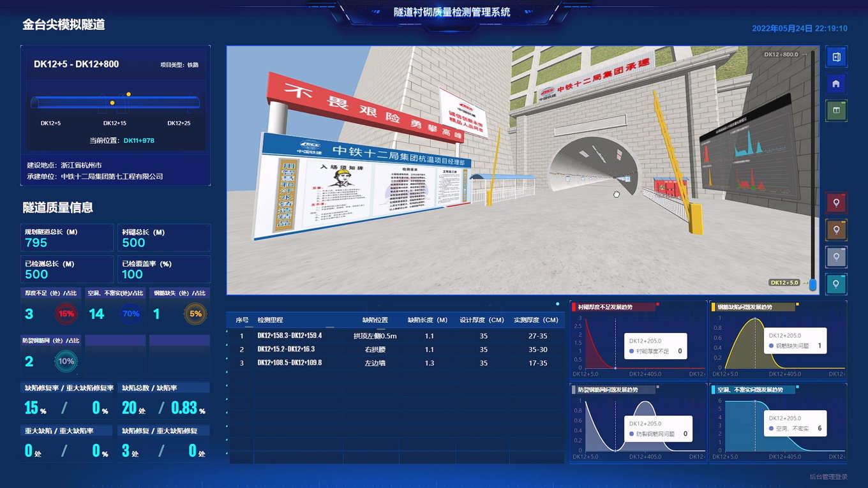Click the yellow marker on the tunnel bar
This screenshot has height=488, width=868.
(x=112, y=103)
